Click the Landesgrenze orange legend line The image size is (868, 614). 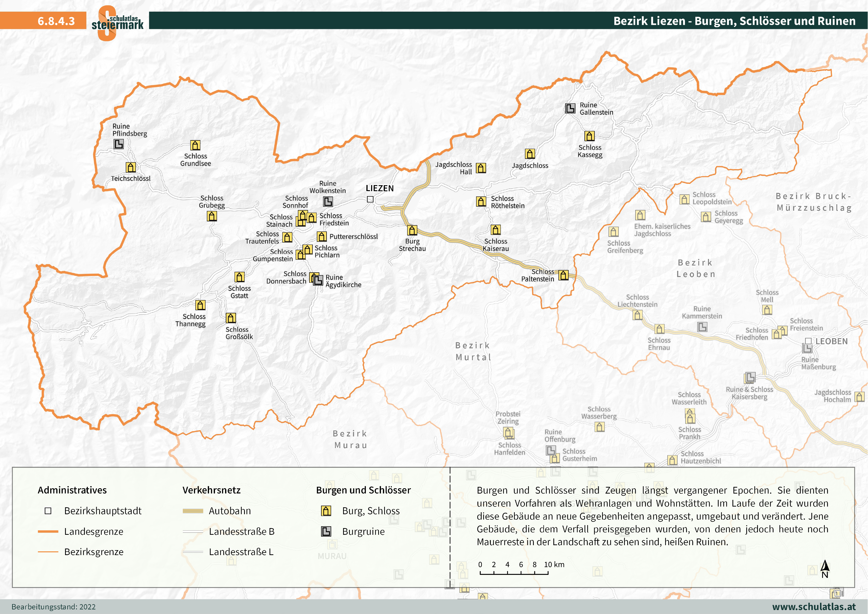coord(48,532)
